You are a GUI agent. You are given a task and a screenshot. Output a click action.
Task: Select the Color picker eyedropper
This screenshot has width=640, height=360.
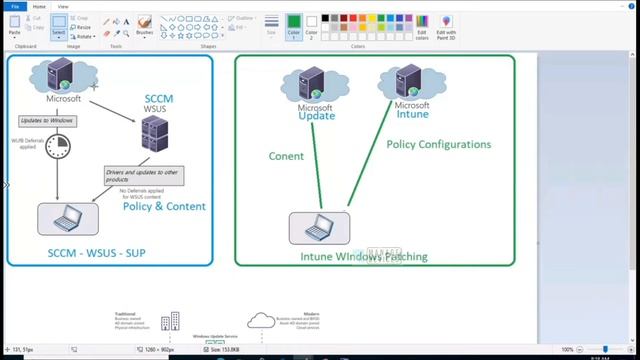click(x=116, y=33)
